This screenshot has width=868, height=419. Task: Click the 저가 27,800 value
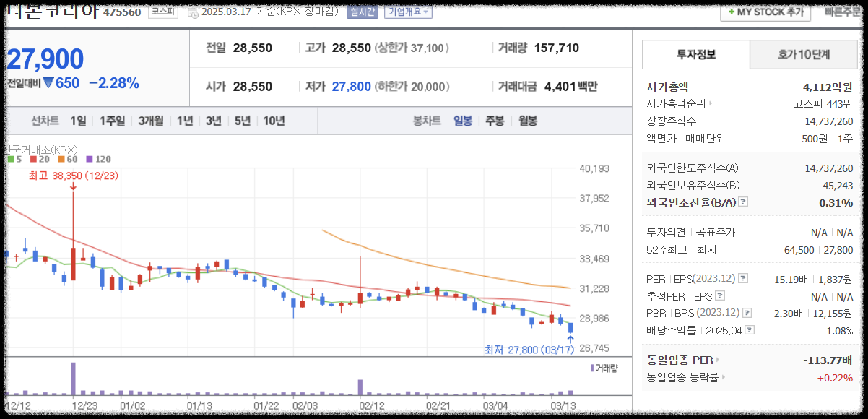(352, 87)
